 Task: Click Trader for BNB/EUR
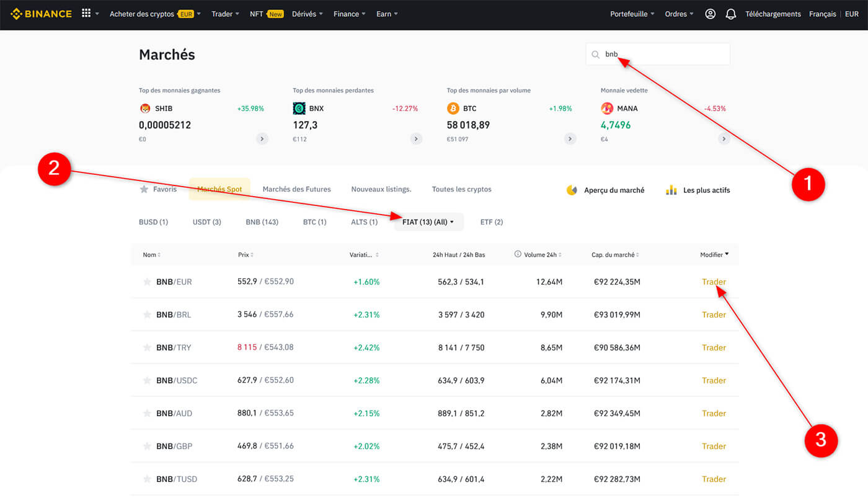714,282
